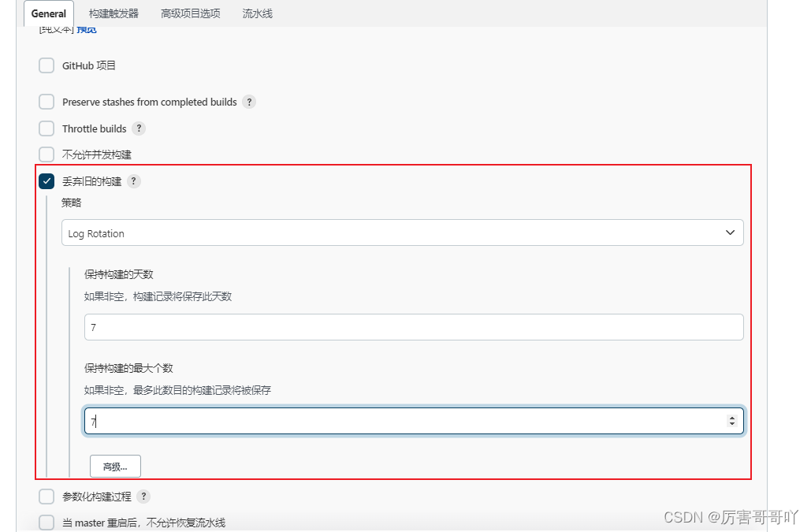This screenshot has width=811, height=532.
Task: Enable 不允许并发构建 checkbox
Action: point(47,154)
